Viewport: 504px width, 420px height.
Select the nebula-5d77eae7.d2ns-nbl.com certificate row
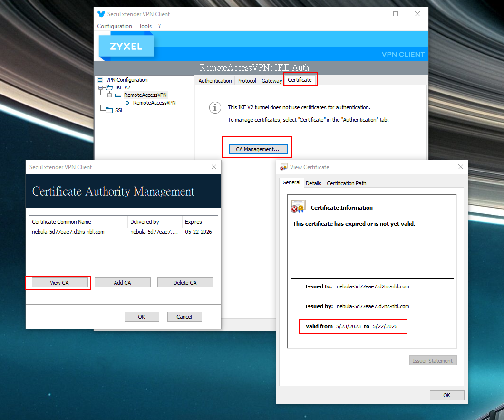click(x=123, y=232)
